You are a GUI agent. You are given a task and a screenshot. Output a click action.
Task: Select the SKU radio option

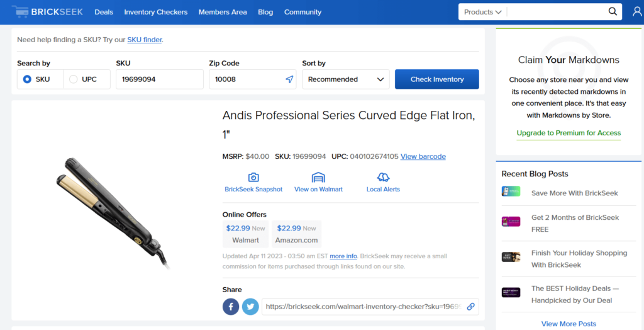[x=27, y=79]
